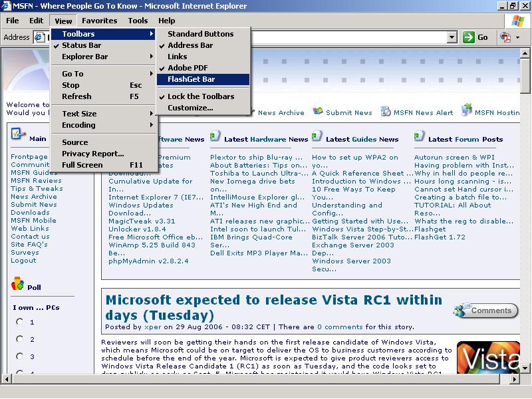Open the Unlocker v1.8.4 news link
This screenshot has width=532, height=399.
tap(137, 229)
